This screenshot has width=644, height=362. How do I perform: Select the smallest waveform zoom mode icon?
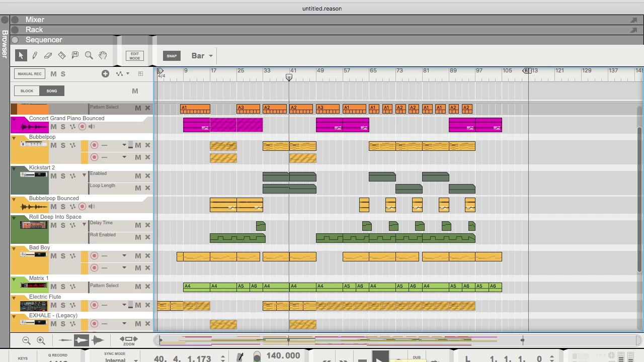coord(65,340)
